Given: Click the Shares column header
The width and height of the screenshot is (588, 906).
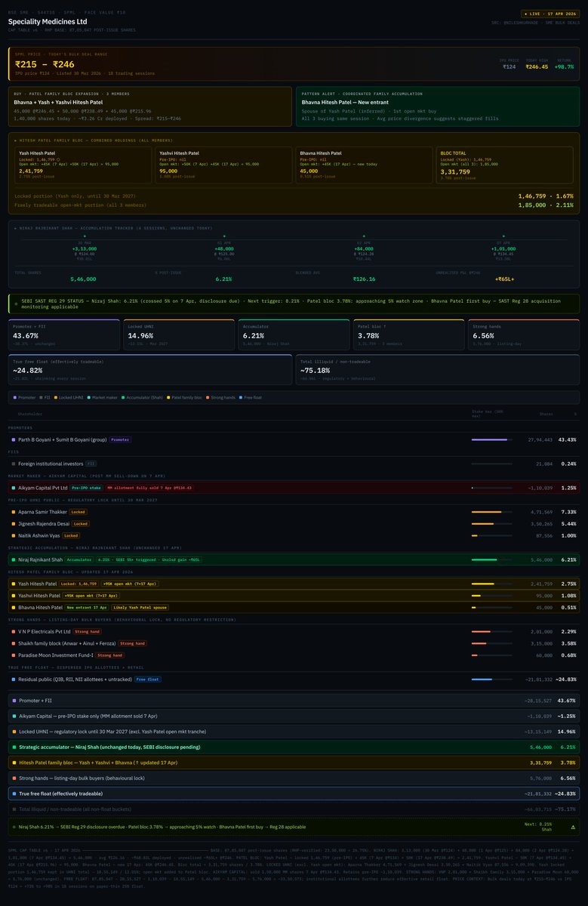Looking at the screenshot, I should 545,414.
